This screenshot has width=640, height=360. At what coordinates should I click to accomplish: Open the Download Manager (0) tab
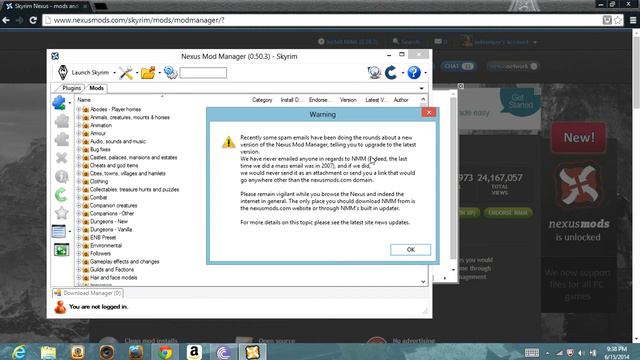coord(88,293)
